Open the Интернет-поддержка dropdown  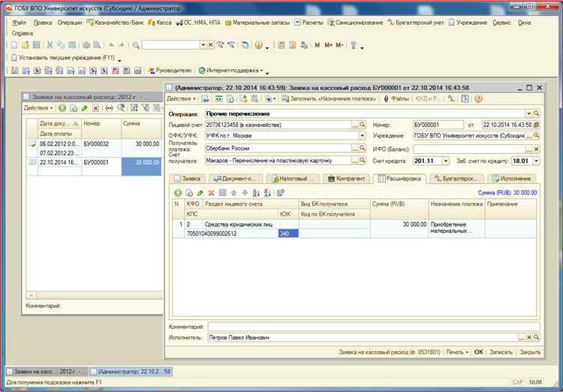(231, 71)
